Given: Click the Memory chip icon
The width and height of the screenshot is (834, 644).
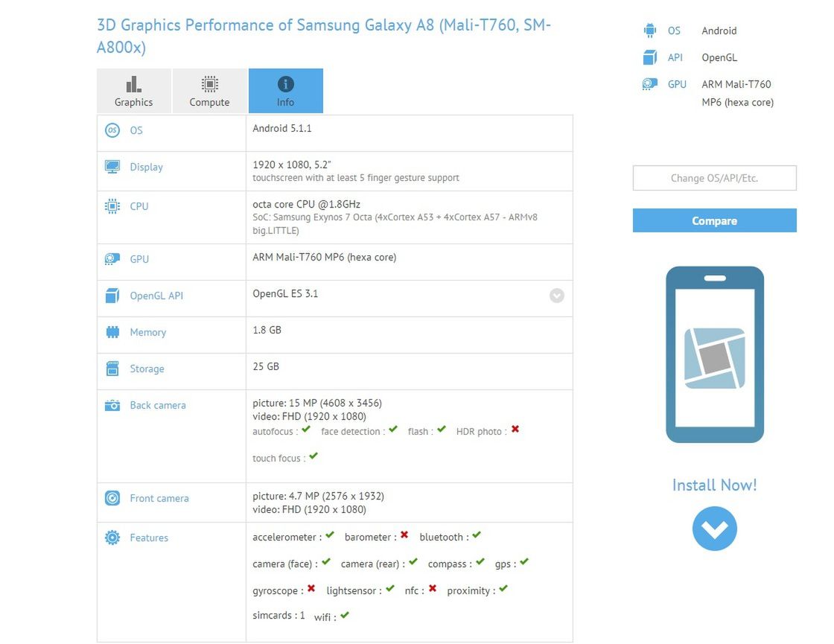Looking at the screenshot, I should [112, 332].
